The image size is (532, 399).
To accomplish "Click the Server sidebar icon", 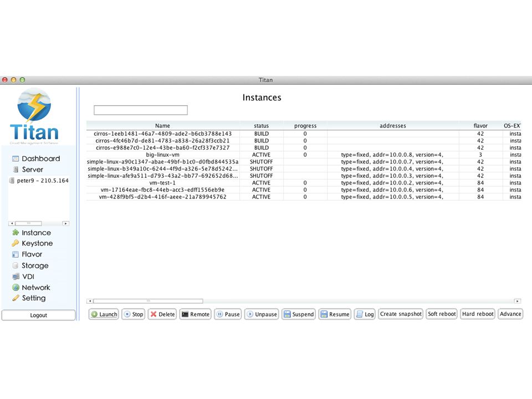I will click(x=16, y=170).
